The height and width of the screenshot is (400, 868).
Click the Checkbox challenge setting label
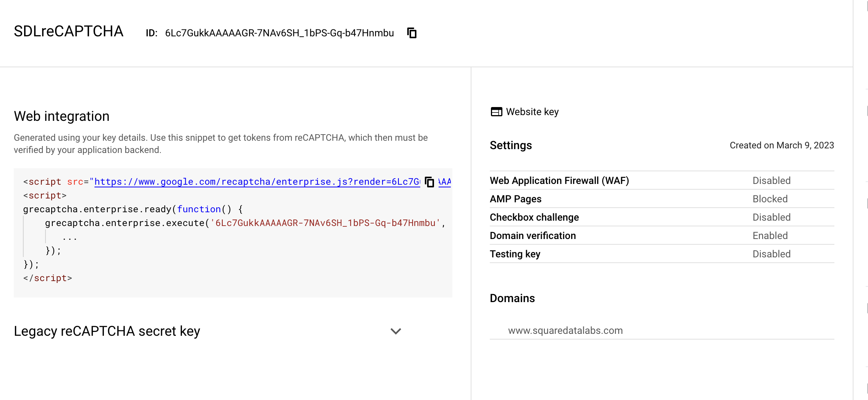pyautogui.click(x=534, y=217)
